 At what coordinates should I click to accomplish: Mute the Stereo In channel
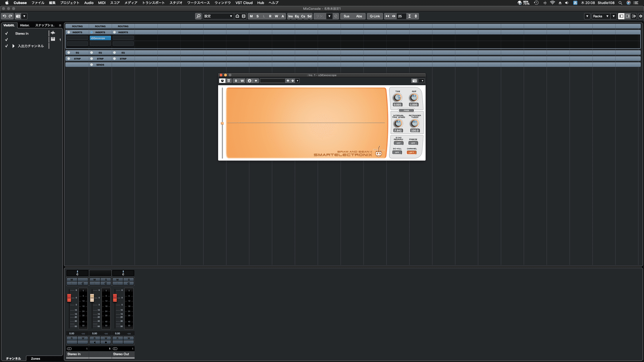click(72, 280)
